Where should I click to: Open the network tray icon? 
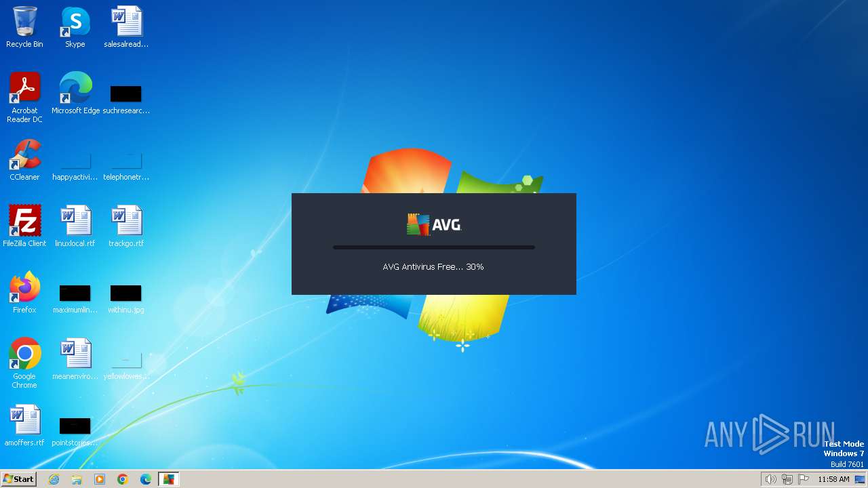click(x=787, y=479)
